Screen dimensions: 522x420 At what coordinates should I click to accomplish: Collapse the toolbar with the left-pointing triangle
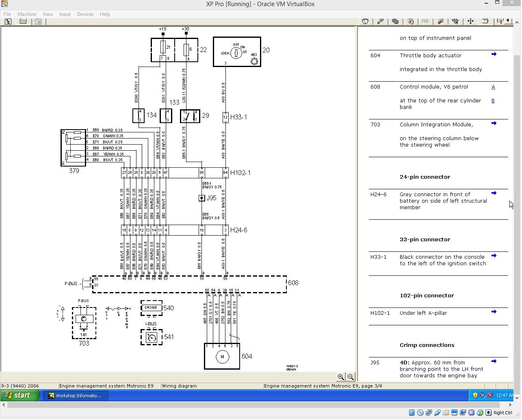pyautogui.click(x=508, y=21)
